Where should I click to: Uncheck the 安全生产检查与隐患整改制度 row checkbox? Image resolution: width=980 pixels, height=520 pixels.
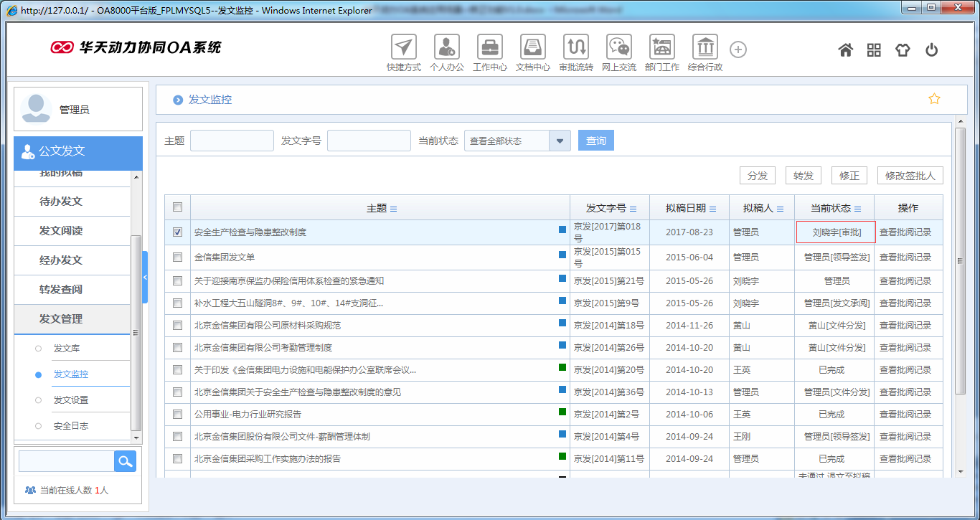coord(176,232)
